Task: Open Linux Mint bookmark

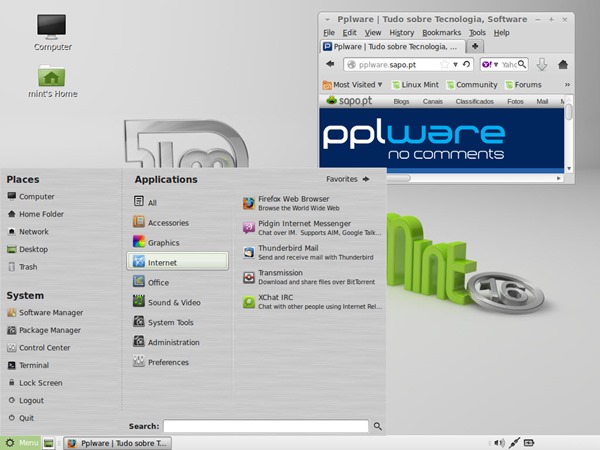Action: tap(415, 85)
